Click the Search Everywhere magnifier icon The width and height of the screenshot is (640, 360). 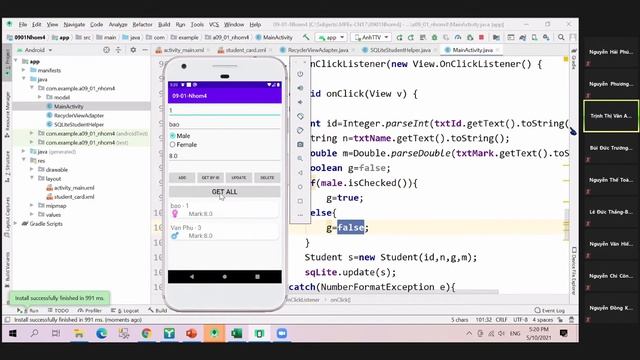pyautogui.click(x=561, y=37)
